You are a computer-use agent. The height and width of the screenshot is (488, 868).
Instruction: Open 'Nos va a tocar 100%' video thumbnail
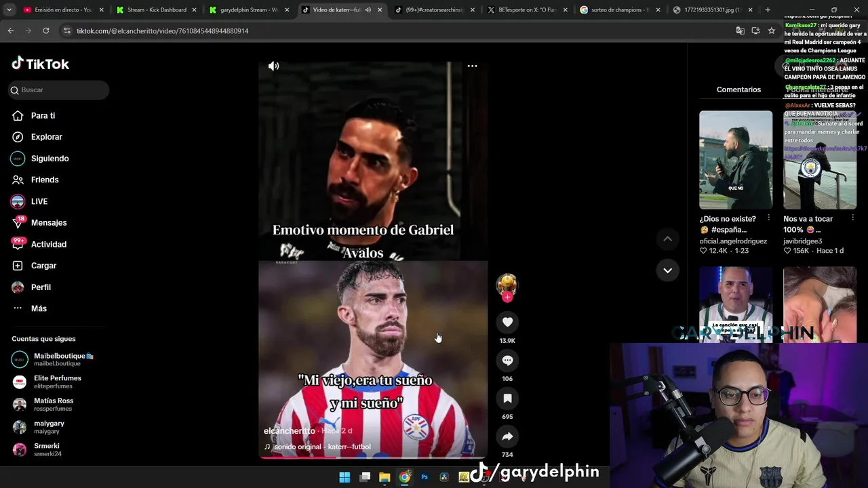click(820, 160)
